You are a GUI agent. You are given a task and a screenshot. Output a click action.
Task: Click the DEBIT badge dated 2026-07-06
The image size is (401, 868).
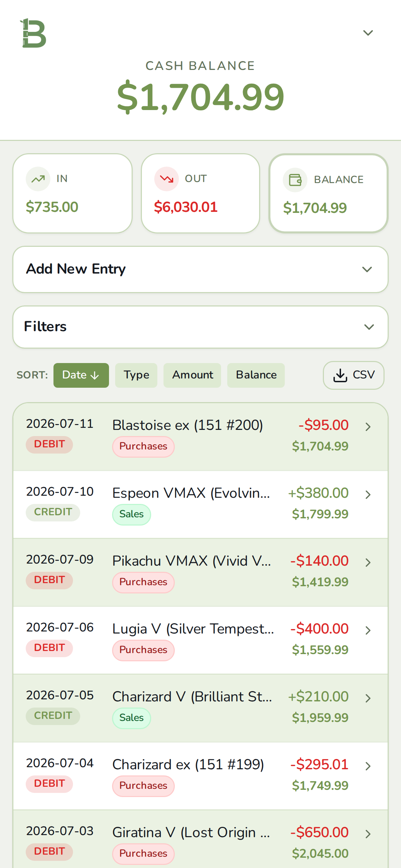(x=49, y=648)
